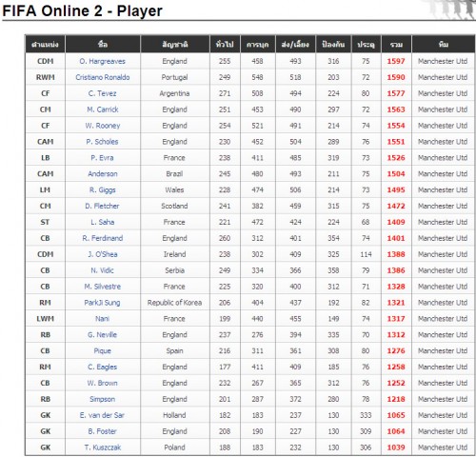The width and height of the screenshot is (476, 457).
Task: Click Ireland nationality cell
Action: [x=174, y=254]
